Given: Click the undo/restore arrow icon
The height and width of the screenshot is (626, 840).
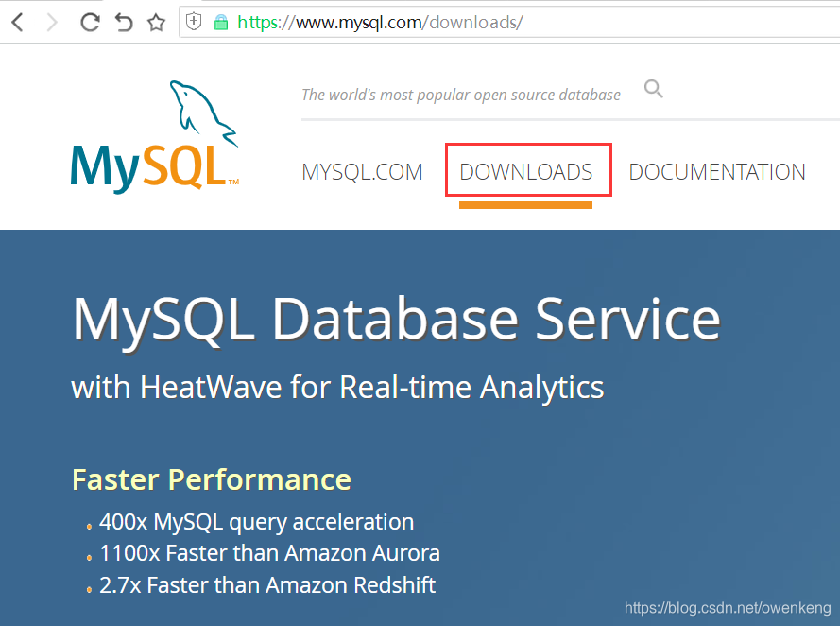Looking at the screenshot, I should 124,23.
